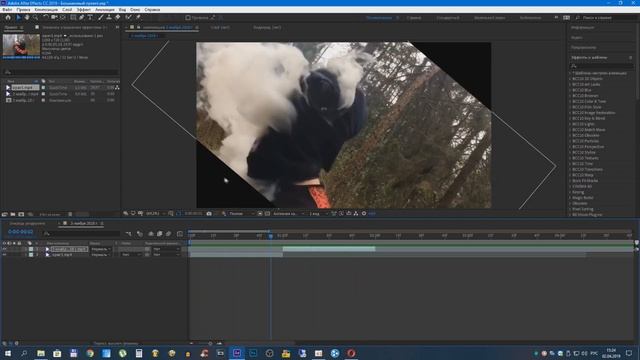Hide the second timeline layer with its eye icon
The height and width of the screenshot is (360, 640).
(4, 255)
